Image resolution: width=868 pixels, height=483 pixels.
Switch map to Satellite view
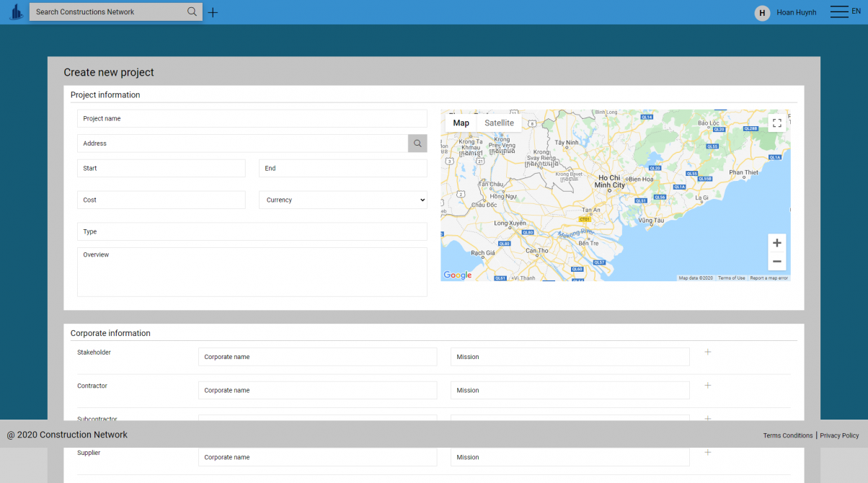pos(499,123)
